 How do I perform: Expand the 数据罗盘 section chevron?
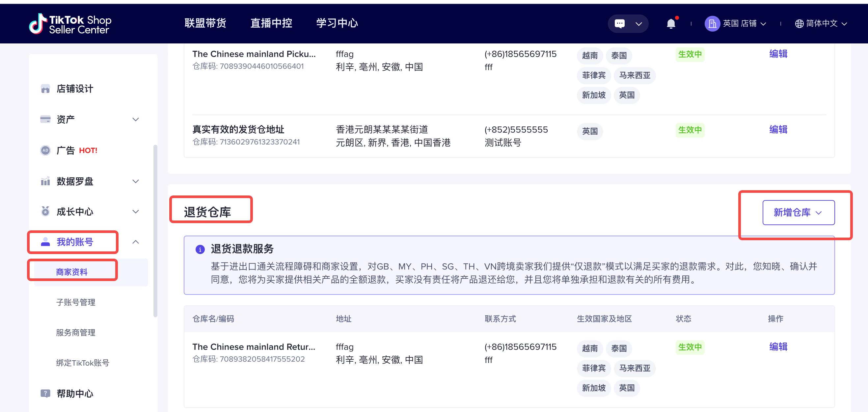tap(135, 181)
